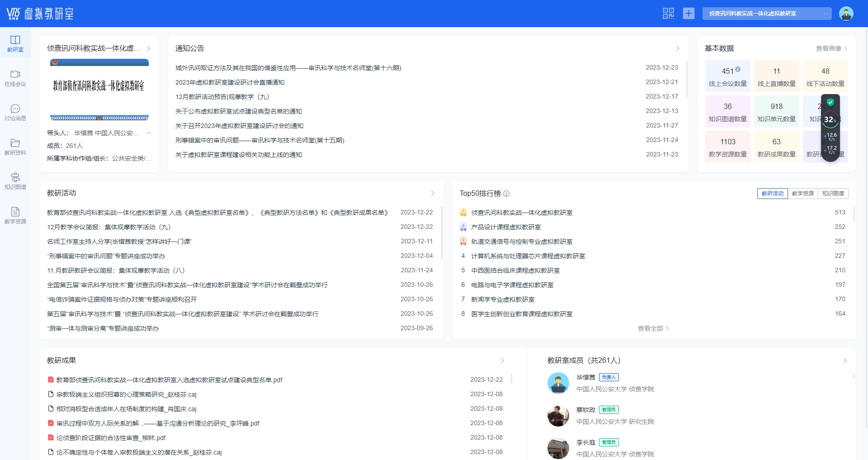Open the 教研室 sidebar icon

(15, 43)
